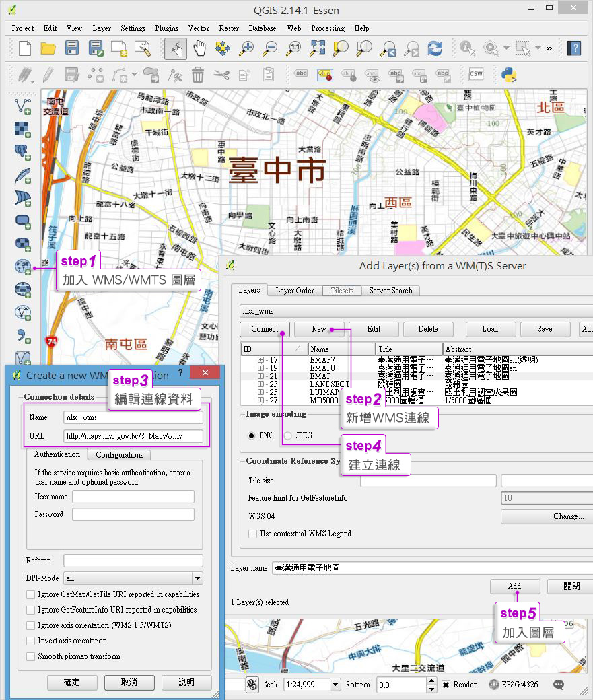Open the Raster menu
Viewport: 593px width, 700px height.
[x=229, y=28]
